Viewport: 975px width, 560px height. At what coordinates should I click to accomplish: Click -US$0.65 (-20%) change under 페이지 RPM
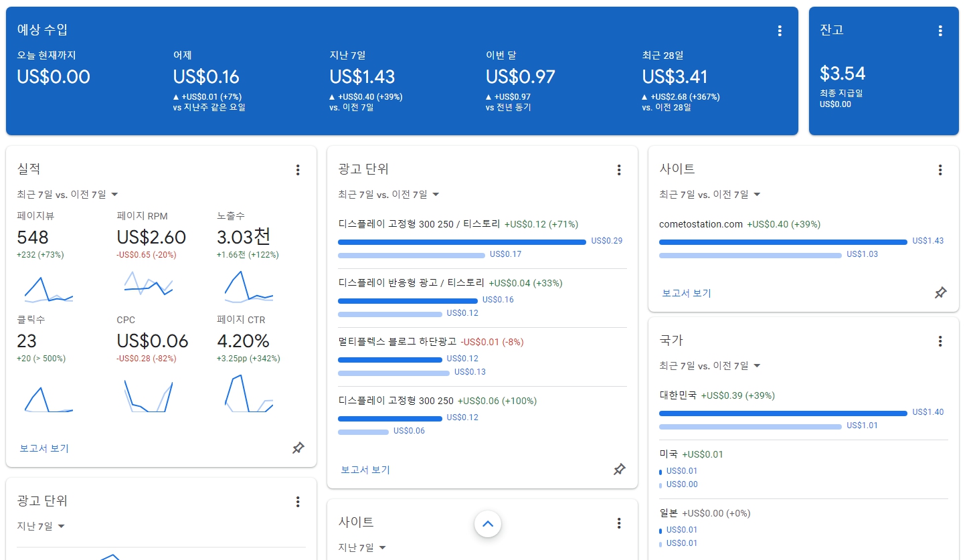[146, 255]
